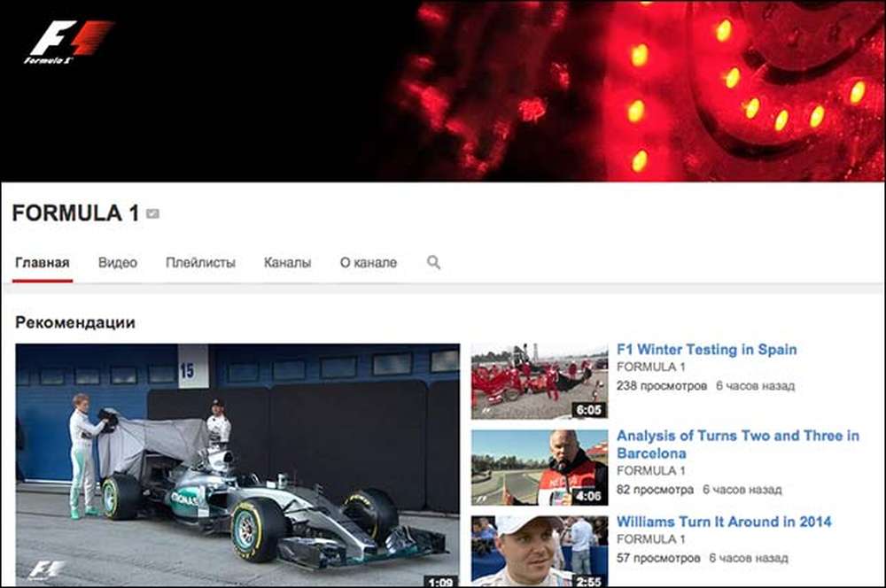Click the 238 просмотров view count
The image size is (886, 588).
[x=662, y=386]
